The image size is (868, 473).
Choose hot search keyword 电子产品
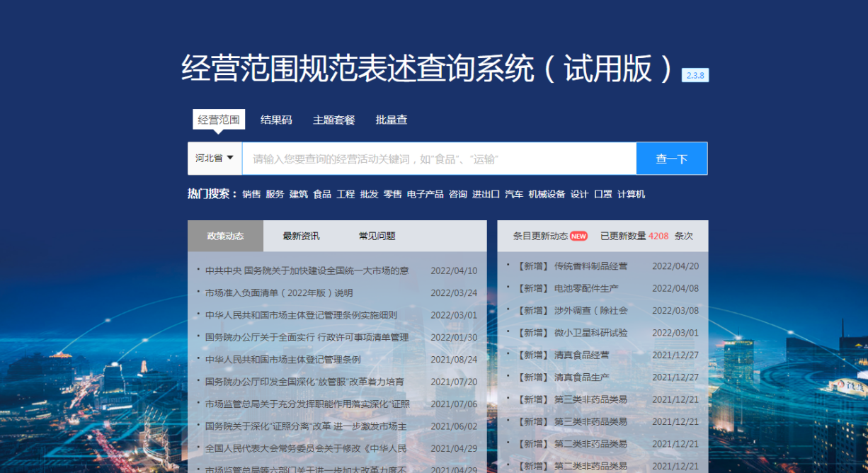point(425,194)
